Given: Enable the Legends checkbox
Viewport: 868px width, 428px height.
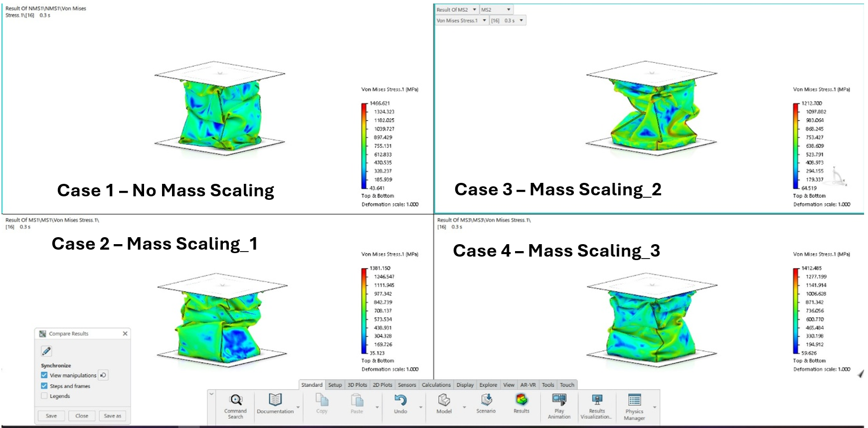Looking at the screenshot, I should point(44,396).
